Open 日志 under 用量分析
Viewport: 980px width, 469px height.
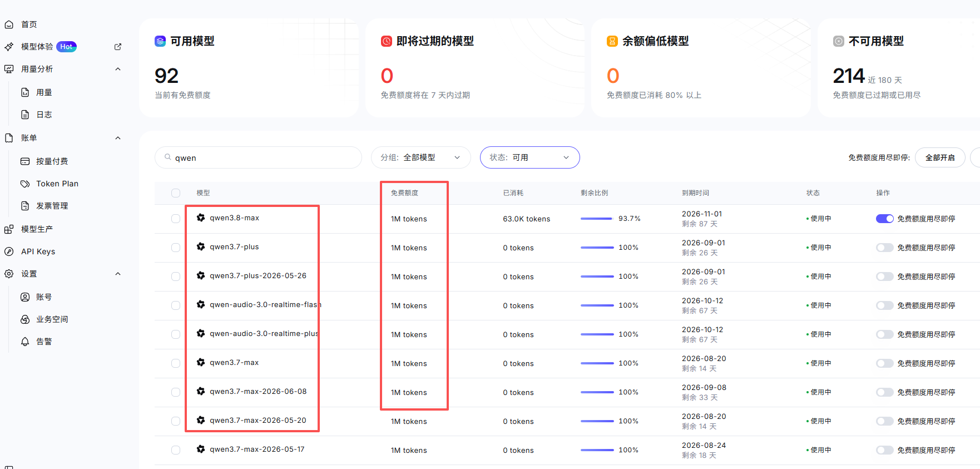(x=44, y=115)
